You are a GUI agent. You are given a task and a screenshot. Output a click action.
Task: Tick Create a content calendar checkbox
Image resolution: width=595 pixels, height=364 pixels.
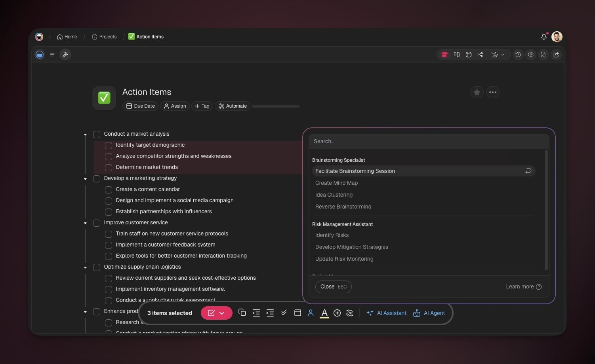[109, 190]
